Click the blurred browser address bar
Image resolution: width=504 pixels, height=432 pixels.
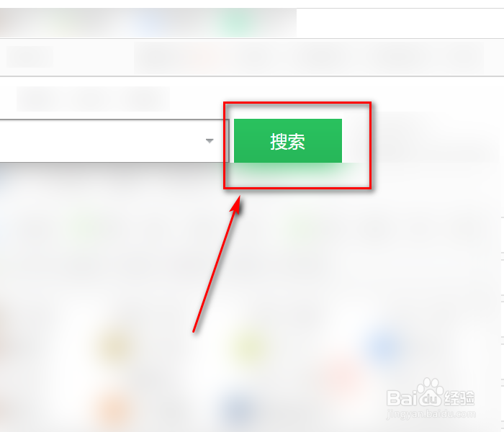[x=309, y=58]
